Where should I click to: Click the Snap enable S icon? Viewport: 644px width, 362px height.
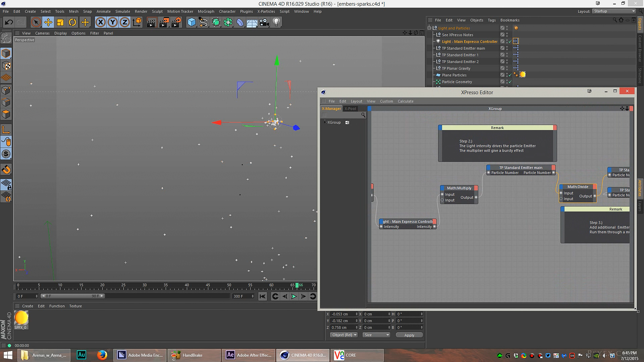(x=6, y=154)
